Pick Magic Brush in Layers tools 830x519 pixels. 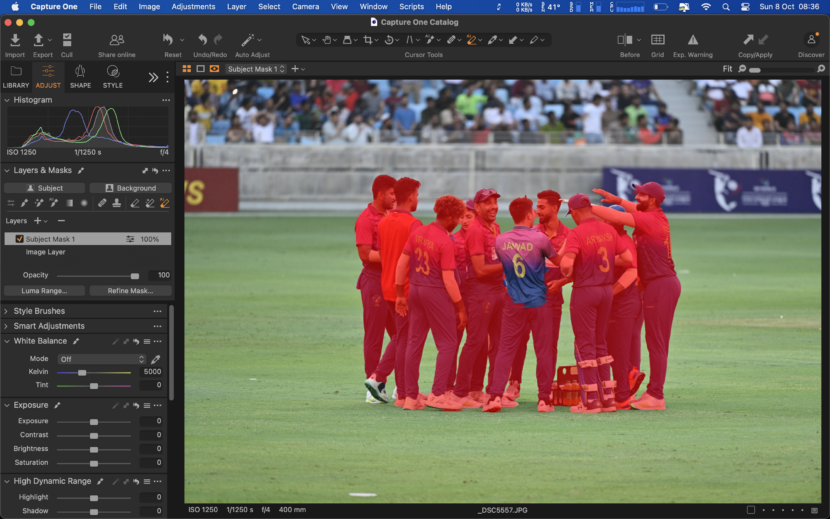click(x=39, y=203)
